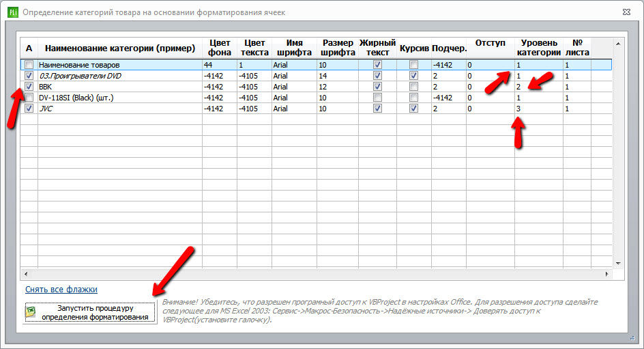Select the 03.Проигрыватели DVD name cell
This screenshot has width=644, height=349.
[x=120, y=76]
